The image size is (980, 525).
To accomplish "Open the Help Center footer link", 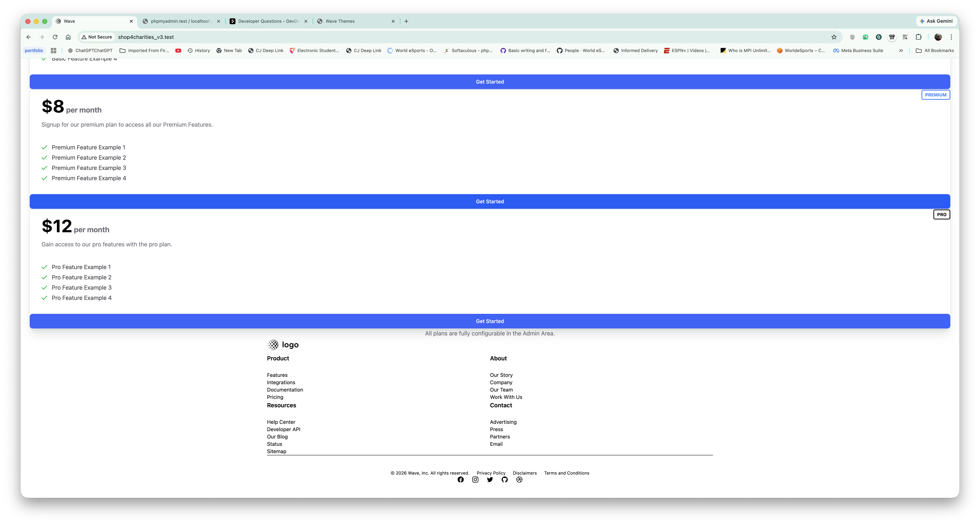I will pos(281,422).
